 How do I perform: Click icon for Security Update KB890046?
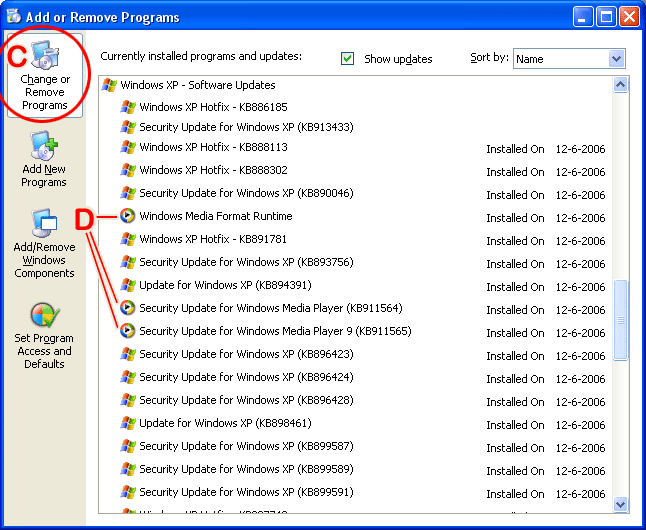128,193
